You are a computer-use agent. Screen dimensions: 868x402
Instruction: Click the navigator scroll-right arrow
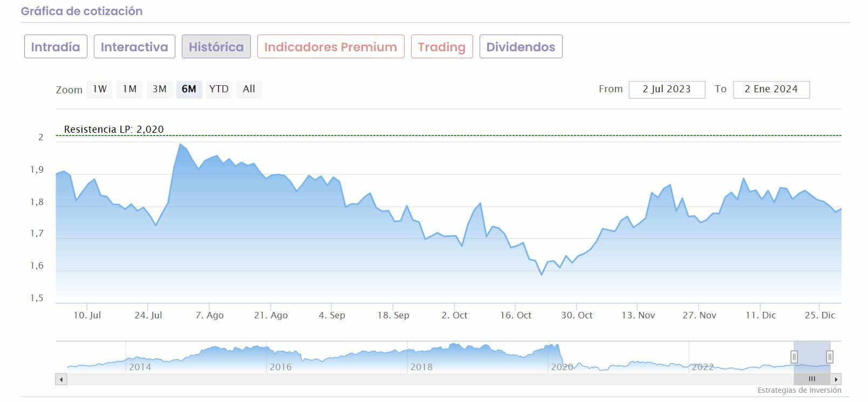pyautogui.click(x=836, y=379)
